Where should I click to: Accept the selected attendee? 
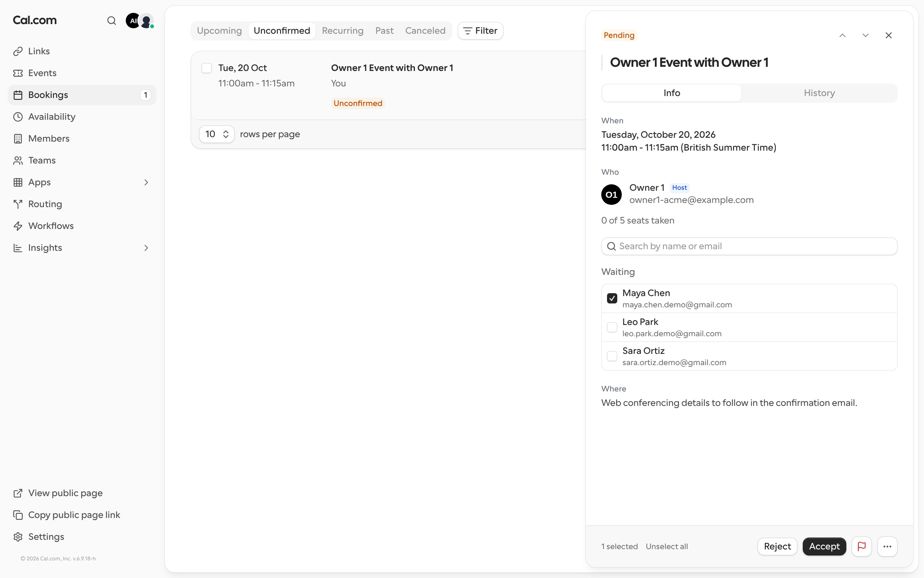coord(824,546)
